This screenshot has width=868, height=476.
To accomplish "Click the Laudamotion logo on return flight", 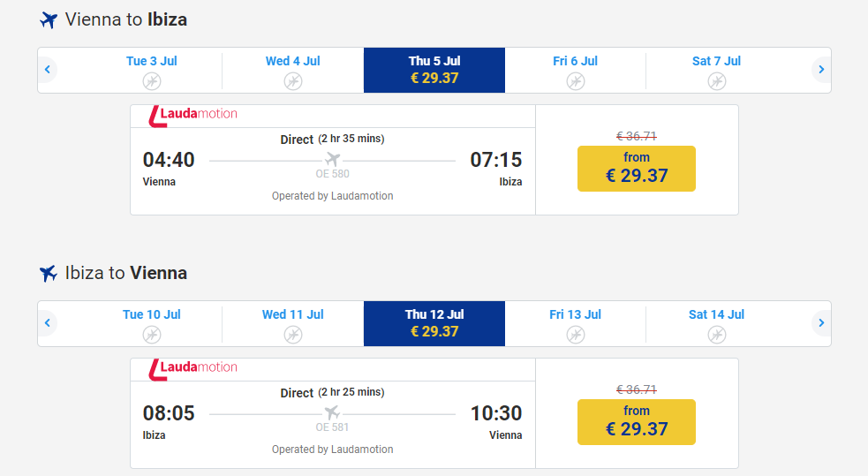I will 193,367.
